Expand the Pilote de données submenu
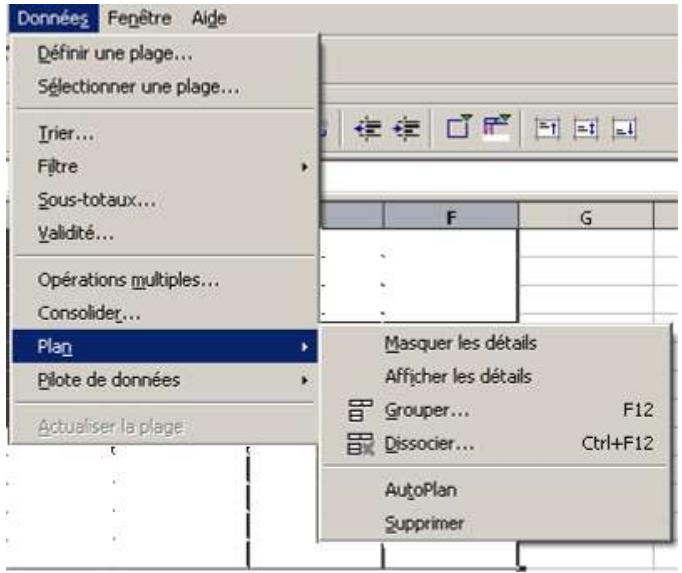Screen dimensions: 682x573 click(x=164, y=380)
